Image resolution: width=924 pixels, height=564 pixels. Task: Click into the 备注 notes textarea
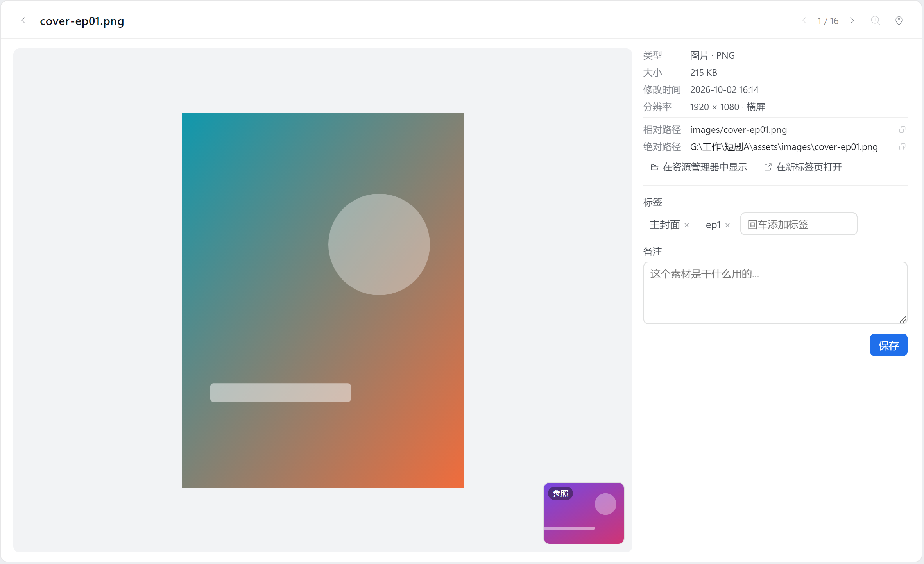[775, 293]
